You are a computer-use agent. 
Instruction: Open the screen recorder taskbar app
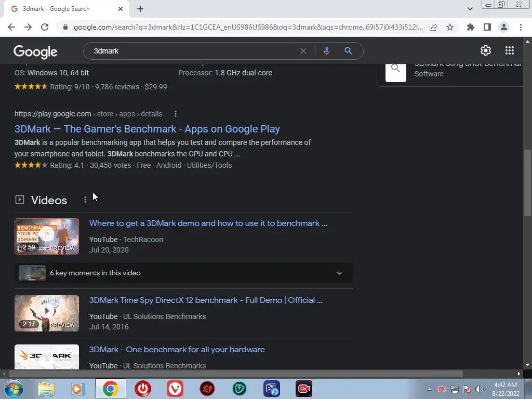pyautogui.click(x=303, y=389)
